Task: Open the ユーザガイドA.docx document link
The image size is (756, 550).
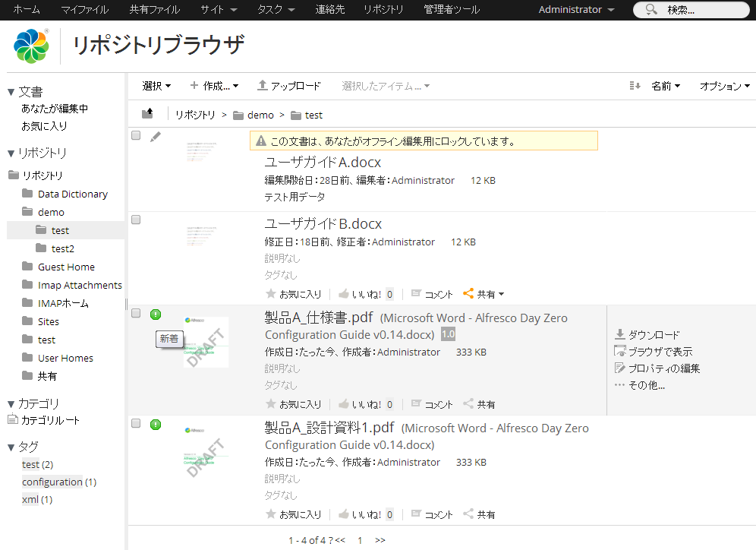Action: point(323,162)
